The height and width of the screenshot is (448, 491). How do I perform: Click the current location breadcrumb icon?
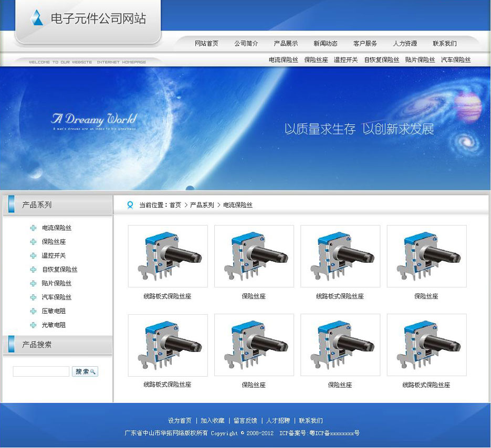130,205
